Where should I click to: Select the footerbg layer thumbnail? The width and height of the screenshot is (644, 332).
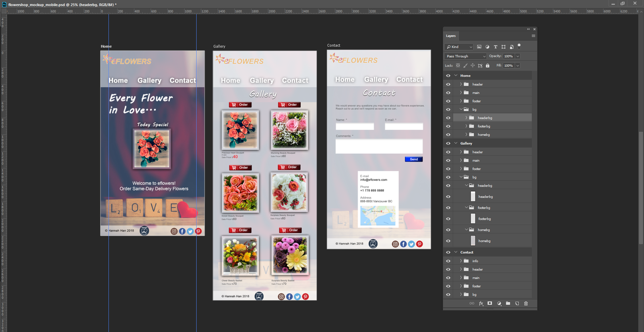(x=473, y=219)
